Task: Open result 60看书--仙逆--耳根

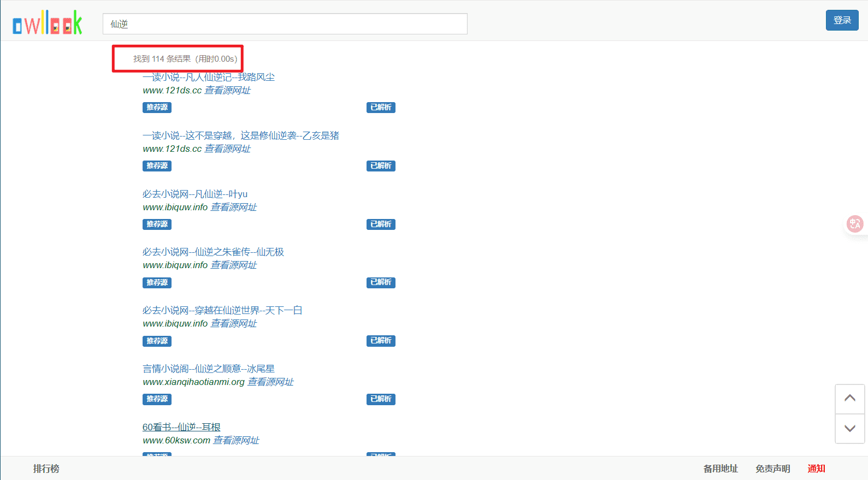Action: coord(181,427)
